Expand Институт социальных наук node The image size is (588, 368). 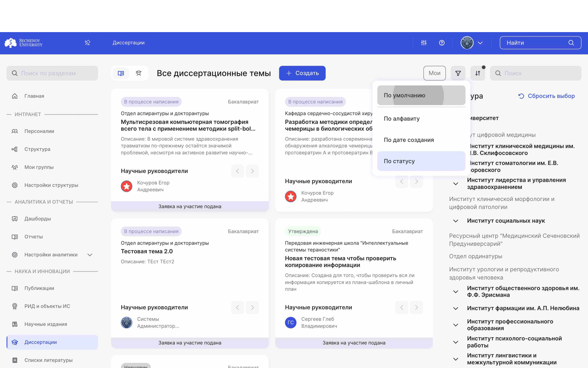[455, 221]
